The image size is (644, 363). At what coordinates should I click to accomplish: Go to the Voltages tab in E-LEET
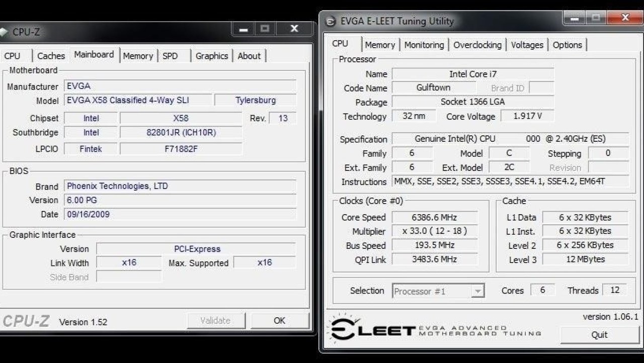(527, 45)
